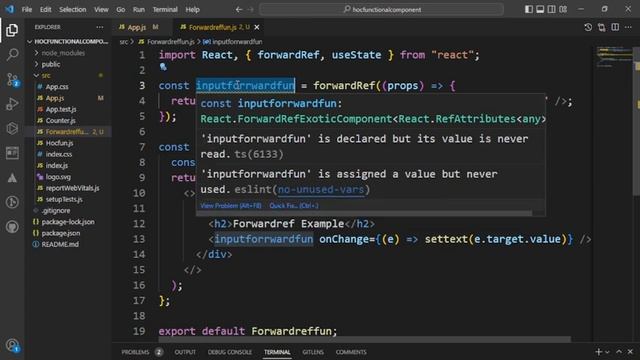Click the no-unused-vars eslint link
Screen dimensions: 640x360
320,189
